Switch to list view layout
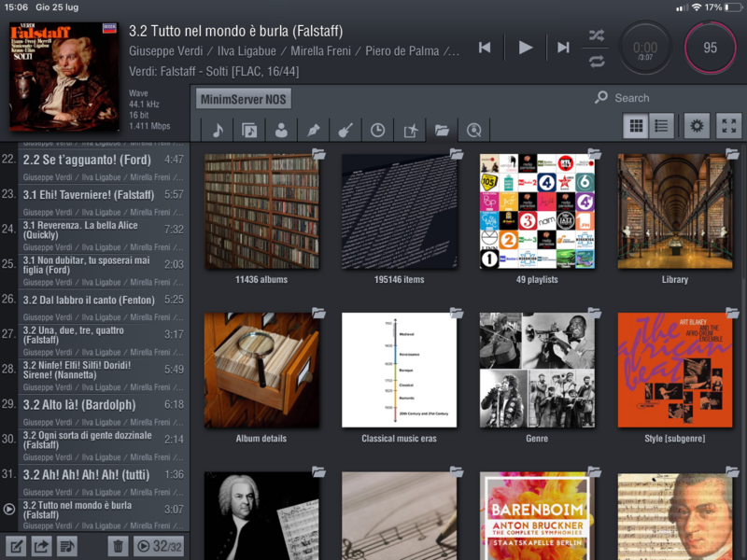 click(x=661, y=126)
